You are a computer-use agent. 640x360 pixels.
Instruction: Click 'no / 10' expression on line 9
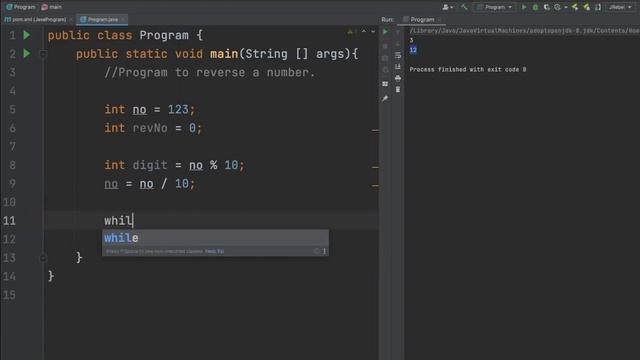pos(164,184)
